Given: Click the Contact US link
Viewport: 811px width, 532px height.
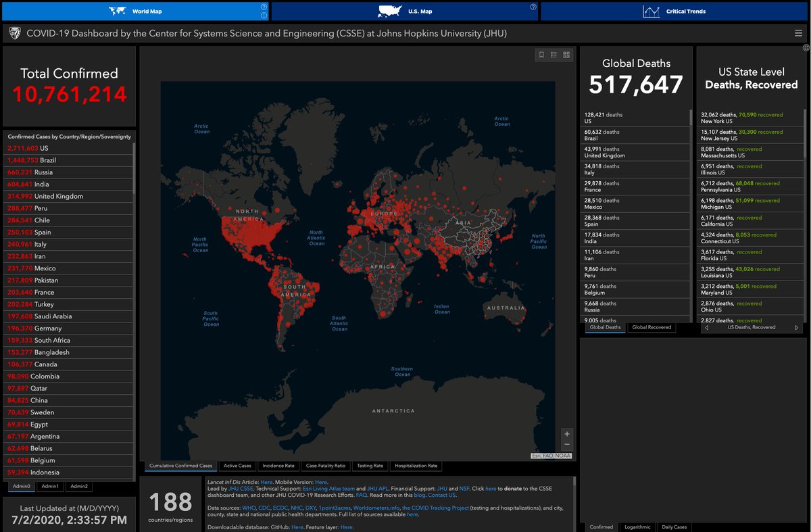Looking at the screenshot, I should pos(443,495).
